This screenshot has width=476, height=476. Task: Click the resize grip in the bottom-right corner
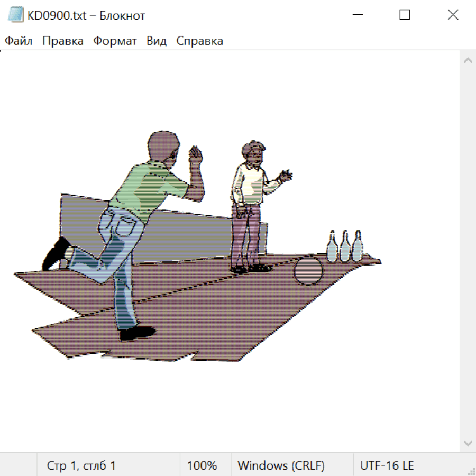coord(471,471)
